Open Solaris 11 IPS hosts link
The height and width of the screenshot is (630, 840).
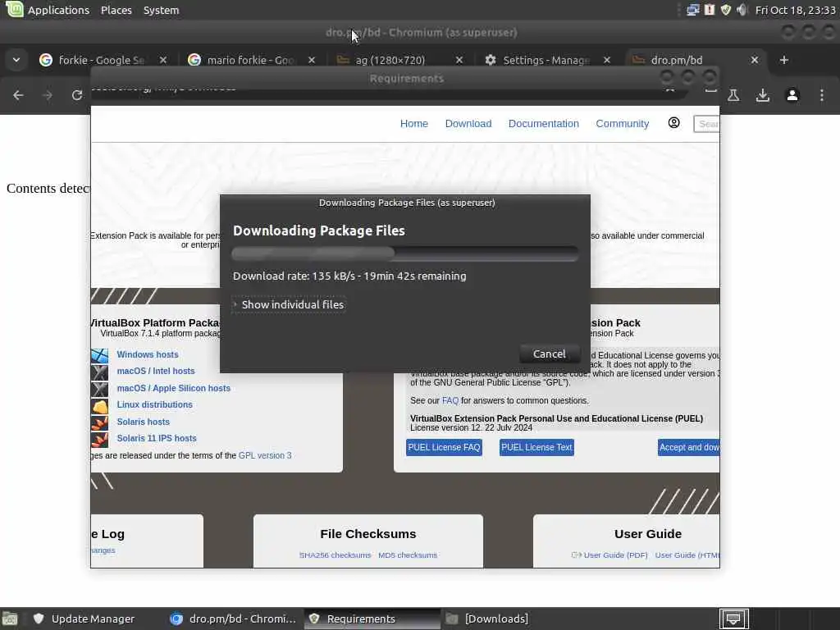tap(157, 438)
